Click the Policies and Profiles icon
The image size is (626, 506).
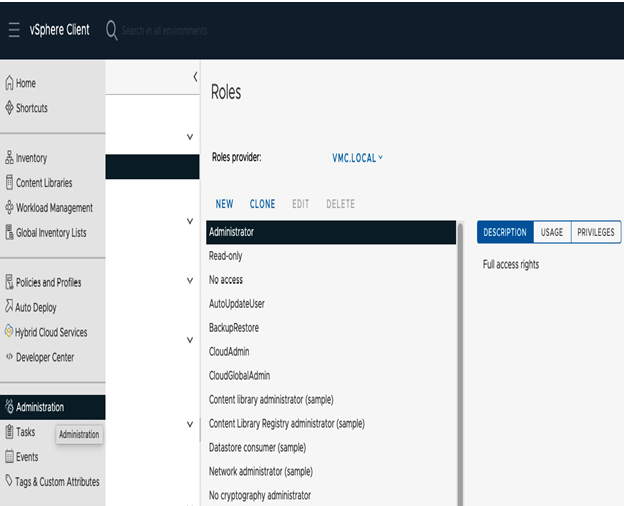pos(9,282)
